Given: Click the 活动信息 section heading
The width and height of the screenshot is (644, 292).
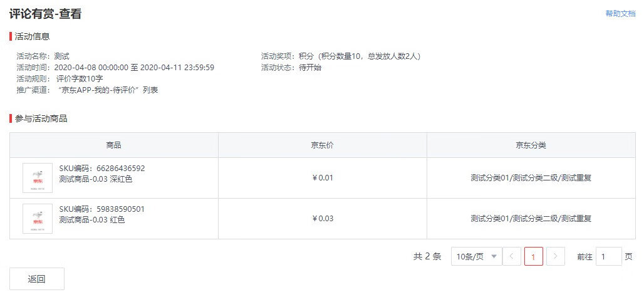Looking at the screenshot, I should pyautogui.click(x=32, y=36).
